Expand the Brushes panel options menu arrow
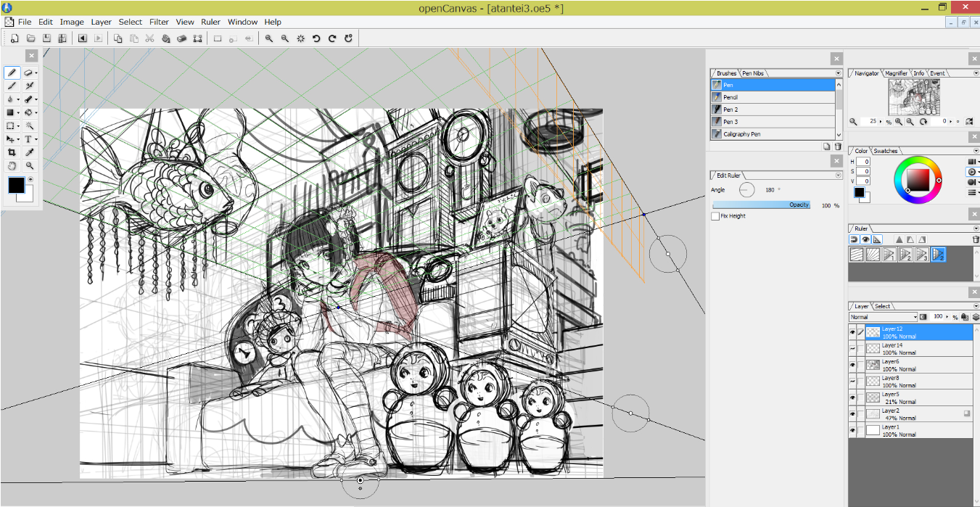 click(x=838, y=73)
